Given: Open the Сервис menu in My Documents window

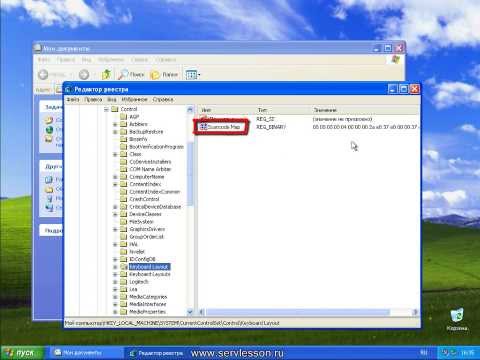Looking at the screenshot, I should point(139,60).
